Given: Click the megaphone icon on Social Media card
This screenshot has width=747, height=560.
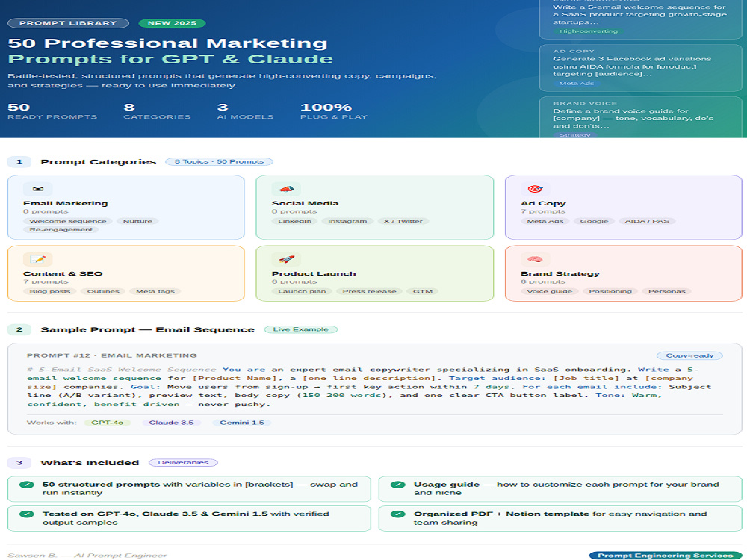Looking at the screenshot, I should pyautogui.click(x=286, y=189).
